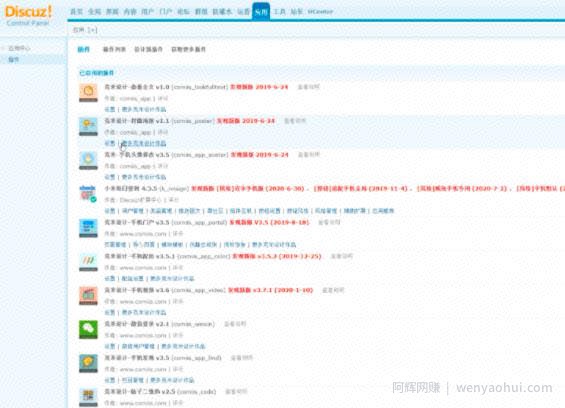Select 插件 in the left sidebar
565x408 pixels.
pyautogui.click(x=14, y=59)
